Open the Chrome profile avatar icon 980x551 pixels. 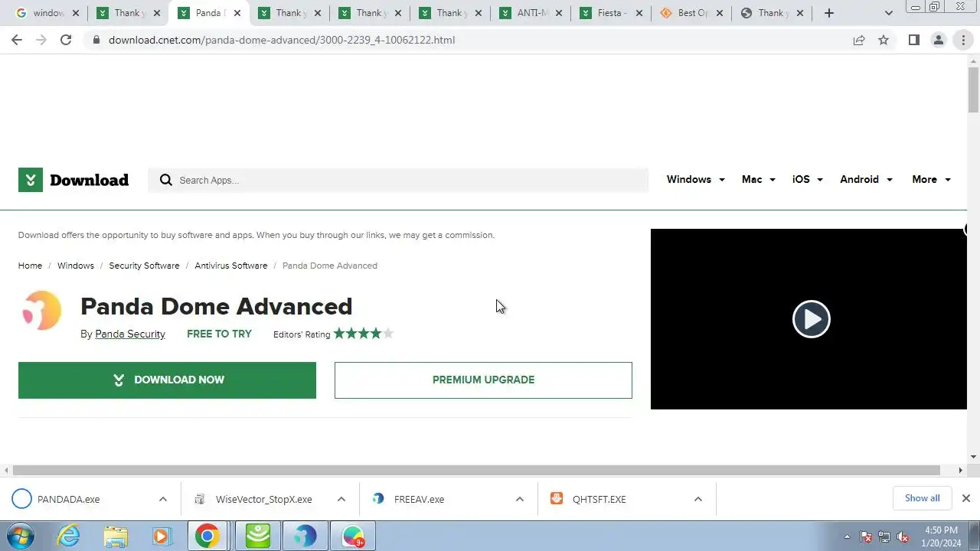(938, 40)
